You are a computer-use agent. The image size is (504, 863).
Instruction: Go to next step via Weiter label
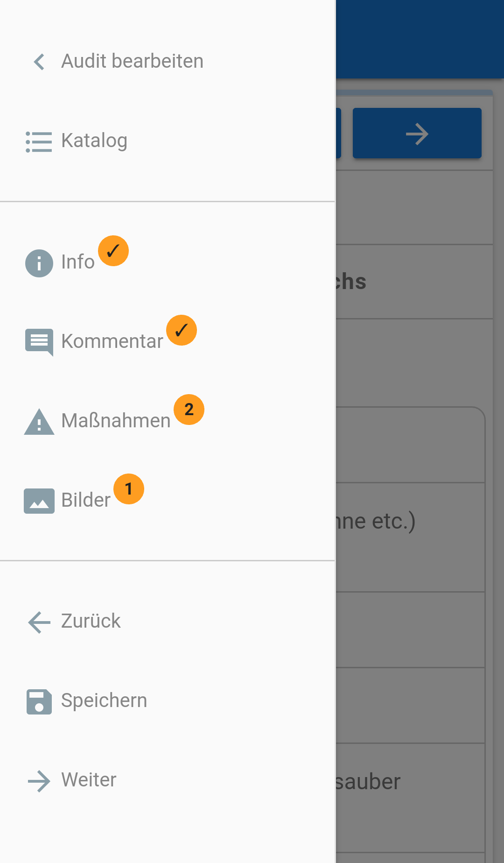tap(89, 780)
